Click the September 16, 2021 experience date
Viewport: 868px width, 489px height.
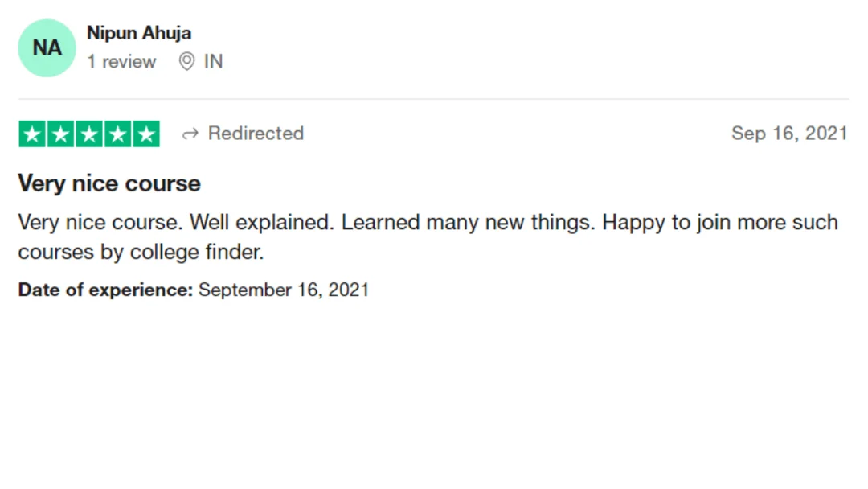click(284, 290)
